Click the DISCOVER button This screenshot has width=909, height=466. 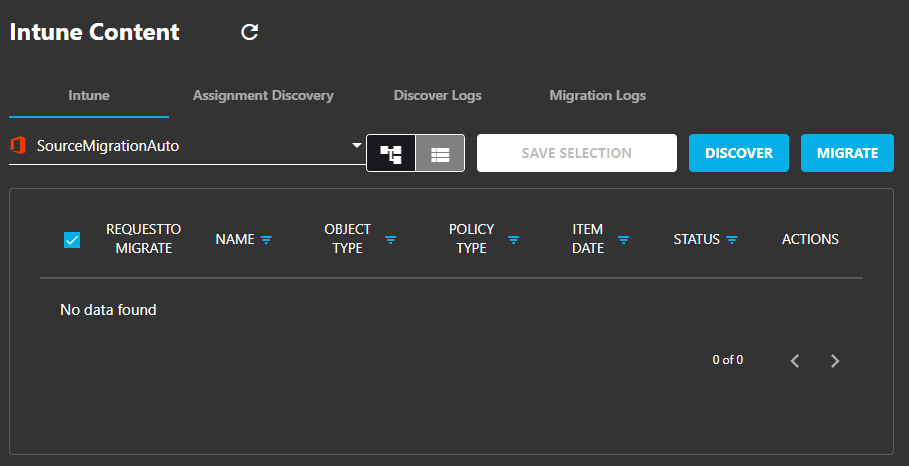(x=739, y=153)
